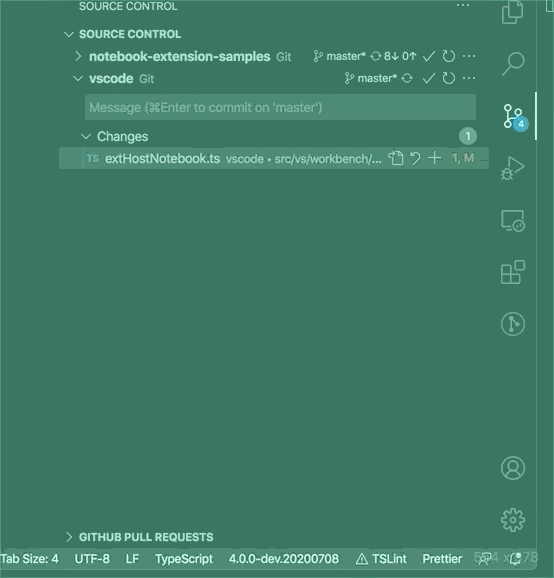Commit vscode repository with checkmark icon
This screenshot has width=554, height=578.
coord(429,78)
